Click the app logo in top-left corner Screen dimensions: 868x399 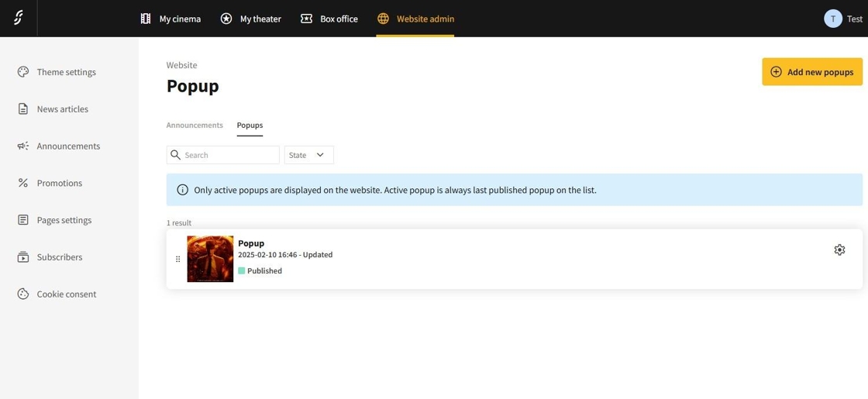tap(18, 18)
